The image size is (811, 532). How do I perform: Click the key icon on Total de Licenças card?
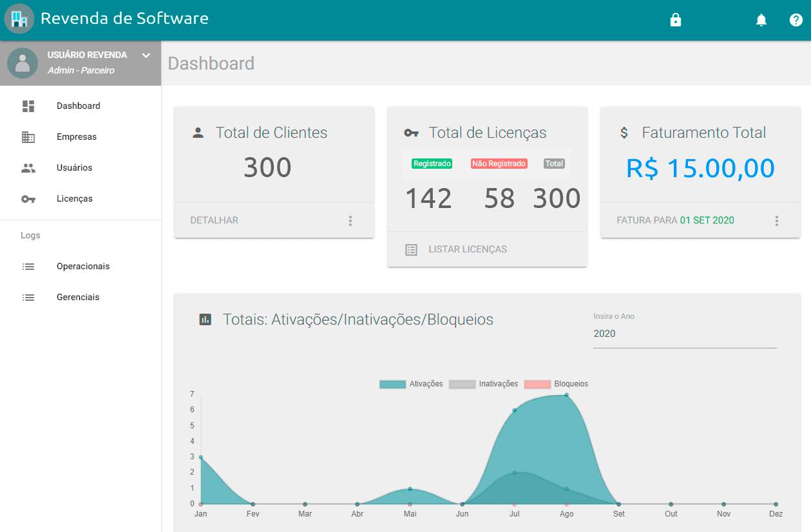coord(412,133)
